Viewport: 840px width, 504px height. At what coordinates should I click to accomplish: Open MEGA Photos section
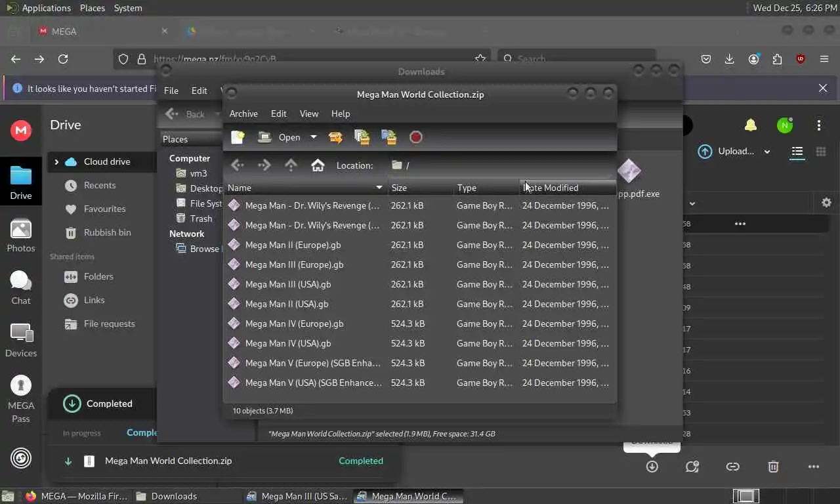pos(21,236)
